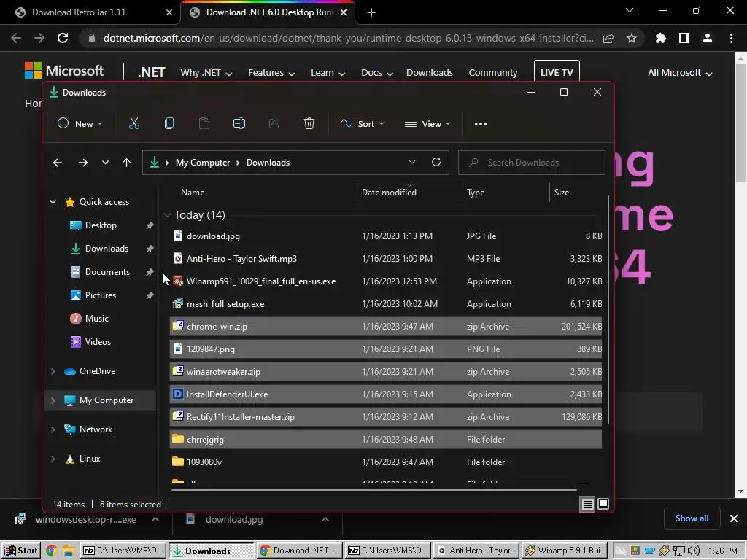Open windowsdesktop-r....exe download options arrow
This screenshot has width=747, height=560.
(x=155, y=519)
